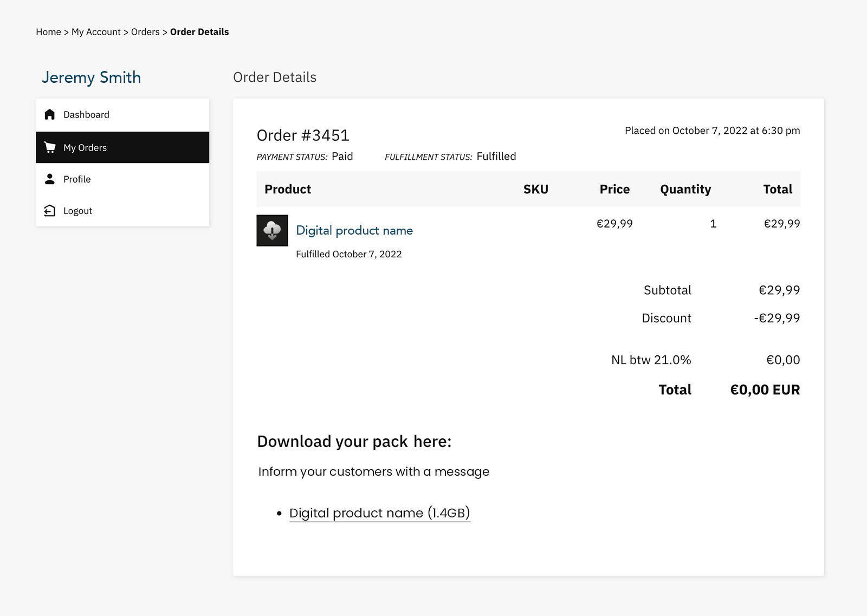
Task: Go to Profile from the sidebar
Action: 77,179
